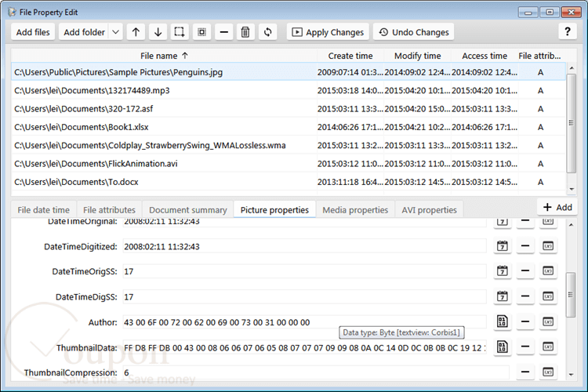Click the invert selection icon
The image size is (588, 392).
click(201, 32)
